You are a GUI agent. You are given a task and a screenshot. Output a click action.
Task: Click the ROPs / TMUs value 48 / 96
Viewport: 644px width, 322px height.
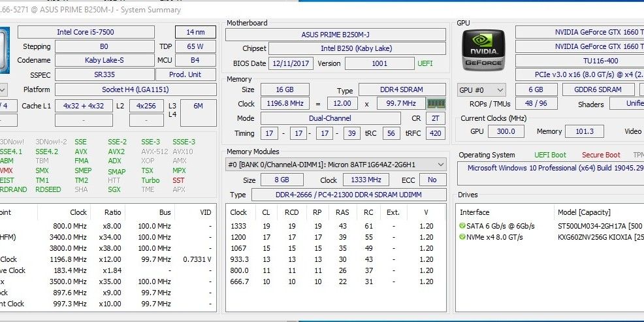(x=536, y=103)
